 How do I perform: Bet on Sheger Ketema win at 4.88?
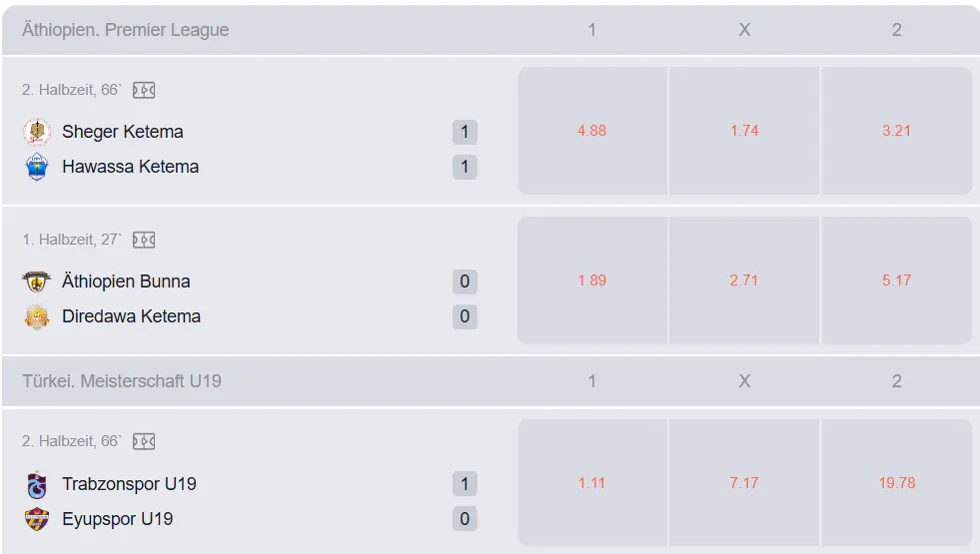(592, 131)
